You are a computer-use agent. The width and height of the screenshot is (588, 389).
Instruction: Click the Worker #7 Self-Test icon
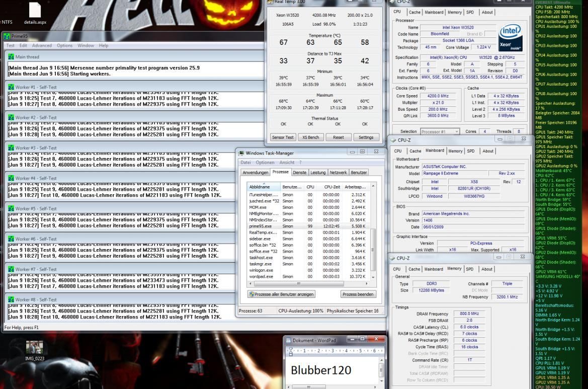click(x=11, y=269)
